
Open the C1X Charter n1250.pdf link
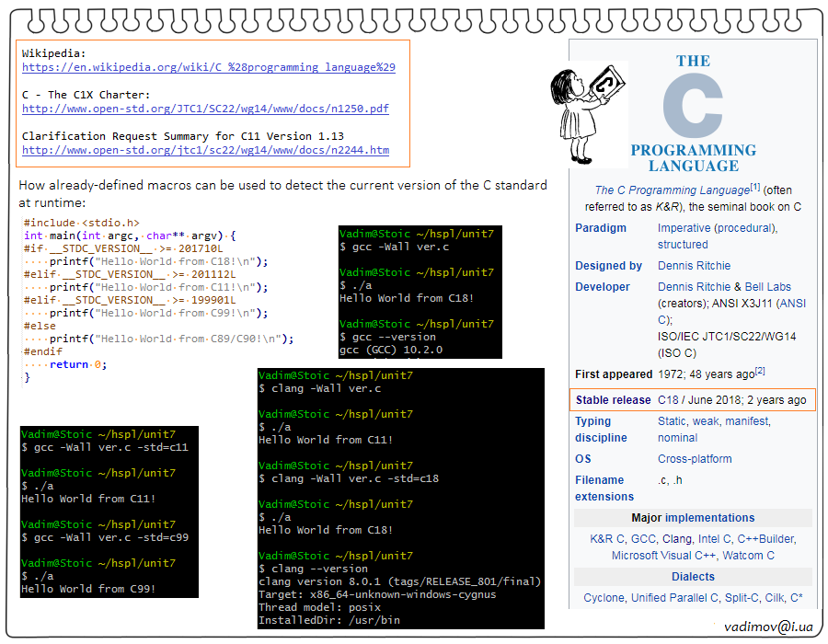[x=205, y=109]
